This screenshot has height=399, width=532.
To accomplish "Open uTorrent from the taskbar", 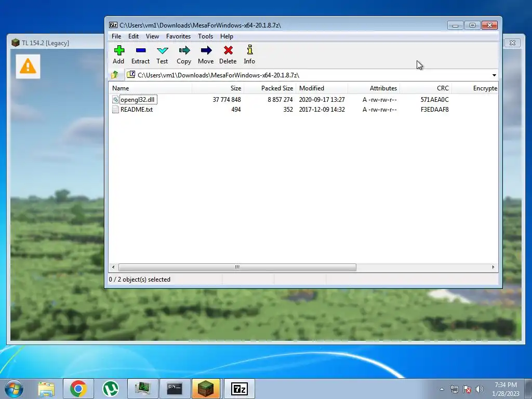I will (x=111, y=389).
